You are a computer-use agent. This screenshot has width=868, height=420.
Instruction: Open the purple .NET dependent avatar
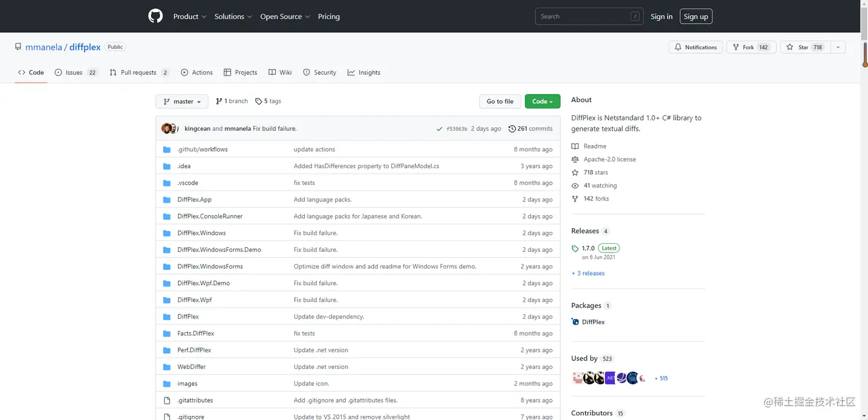coord(610,378)
